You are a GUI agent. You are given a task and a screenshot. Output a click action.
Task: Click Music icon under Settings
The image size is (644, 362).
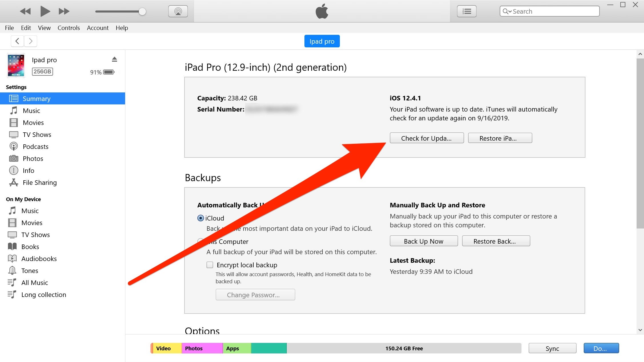pyautogui.click(x=13, y=110)
